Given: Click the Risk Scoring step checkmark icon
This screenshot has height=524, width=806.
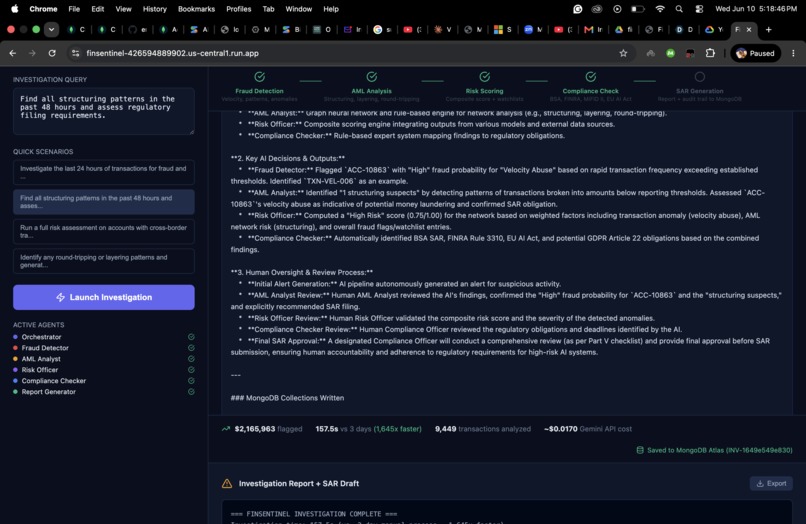Looking at the screenshot, I should coord(485,77).
